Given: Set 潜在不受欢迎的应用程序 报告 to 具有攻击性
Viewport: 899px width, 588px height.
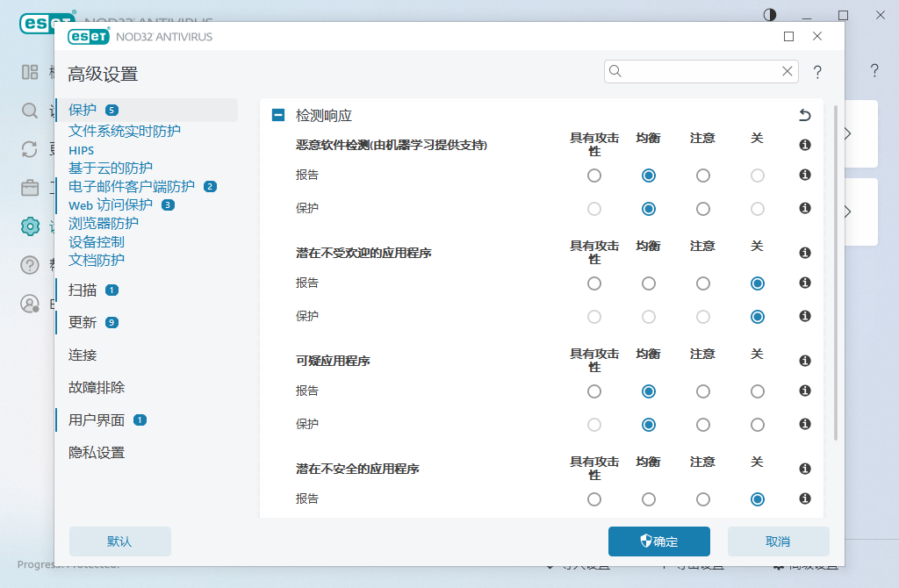Looking at the screenshot, I should point(594,283).
